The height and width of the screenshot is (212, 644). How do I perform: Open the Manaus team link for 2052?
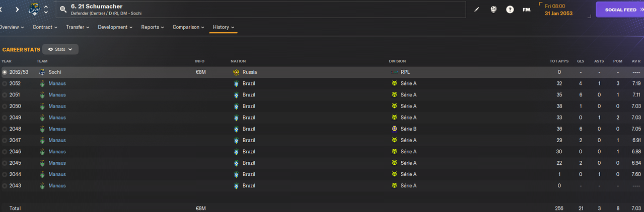pos(57,83)
